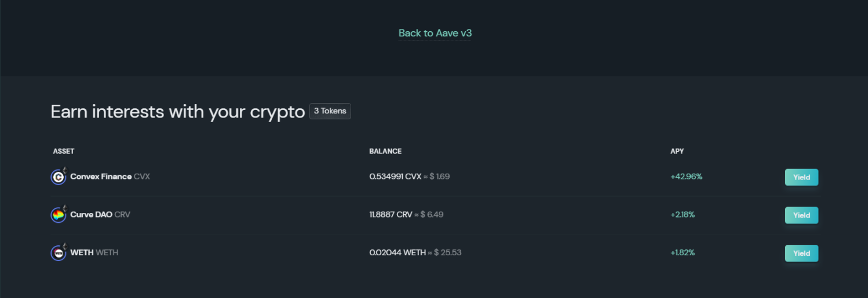The height and width of the screenshot is (298, 868).
Task: Click the 3 Tokens badge
Action: (330, 111)
